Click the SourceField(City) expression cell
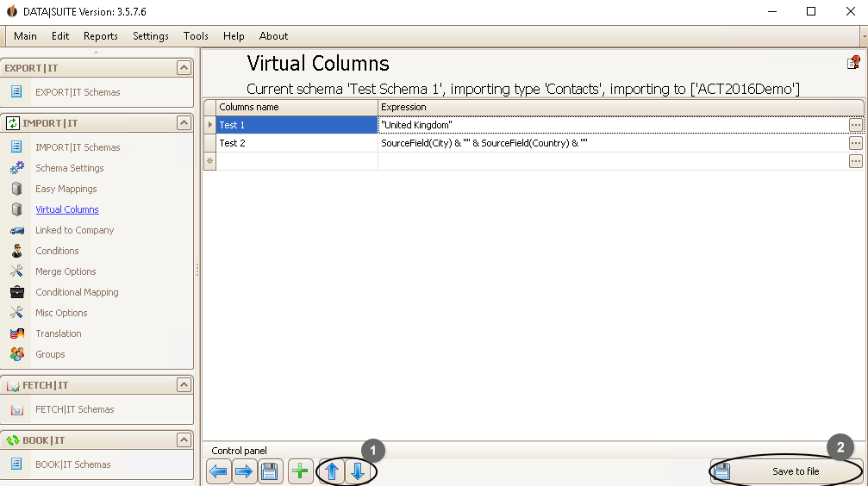This screenshot has width=868, height=486. (x=614, y=143)
